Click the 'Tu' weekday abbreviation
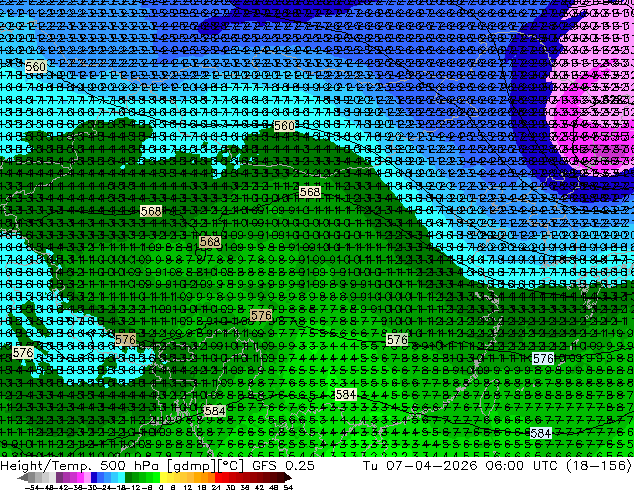The height and width of the screenshot is (490, 634). pyautogui.click(x=370, y=466)
